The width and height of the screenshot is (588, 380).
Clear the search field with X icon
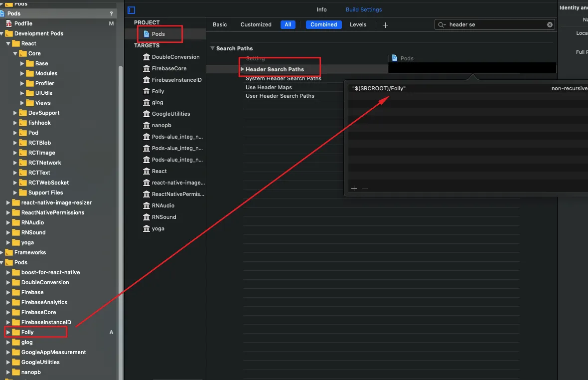[x=549, y=25]
